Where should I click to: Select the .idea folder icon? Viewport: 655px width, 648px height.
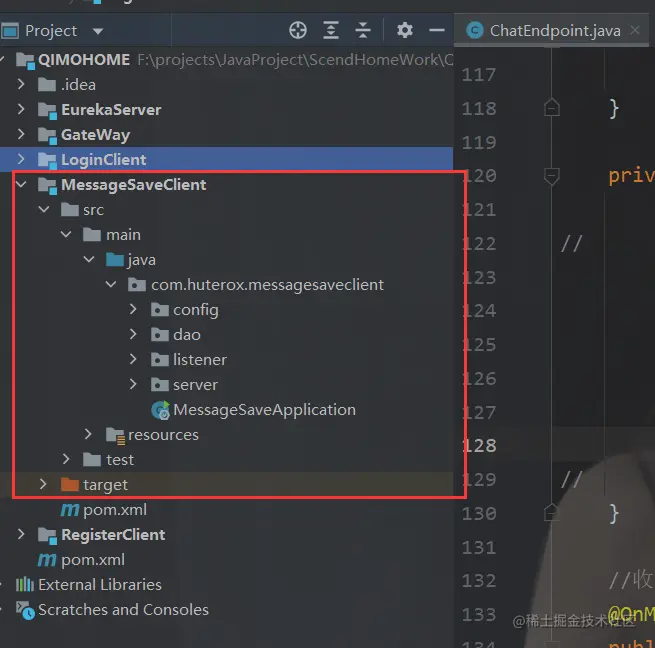[47, 85]
